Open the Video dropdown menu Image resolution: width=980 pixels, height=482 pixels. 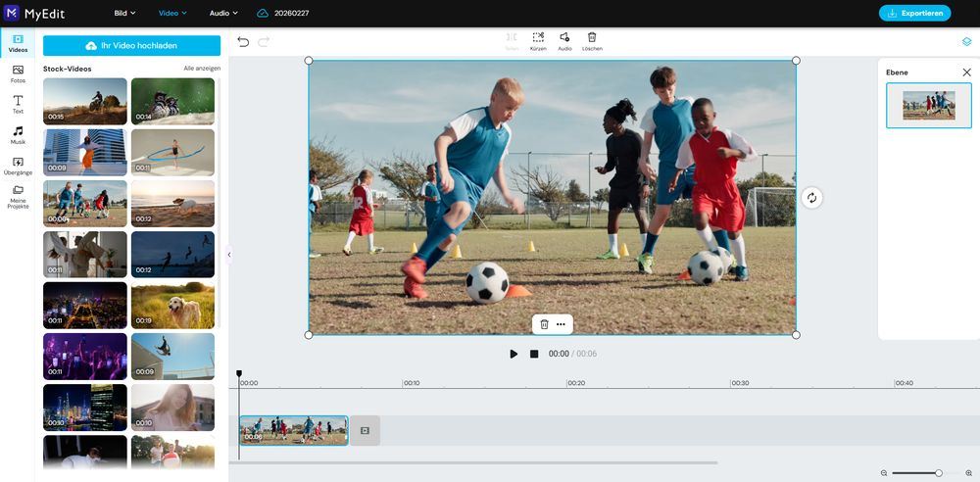172,13
